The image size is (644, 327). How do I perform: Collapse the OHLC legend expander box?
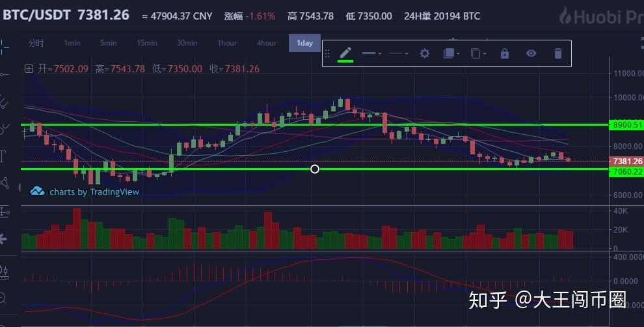point(29,68)
